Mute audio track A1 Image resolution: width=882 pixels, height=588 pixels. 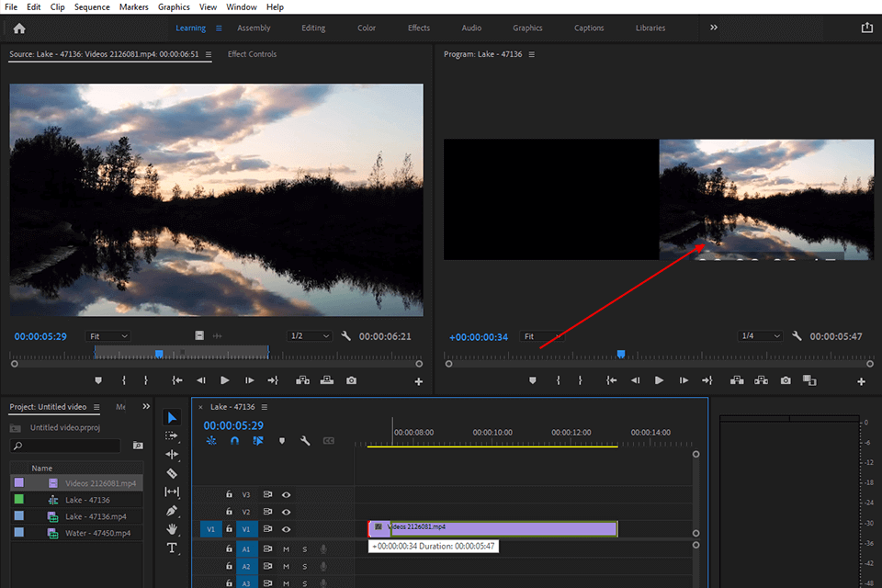click(x=286, y=549)
